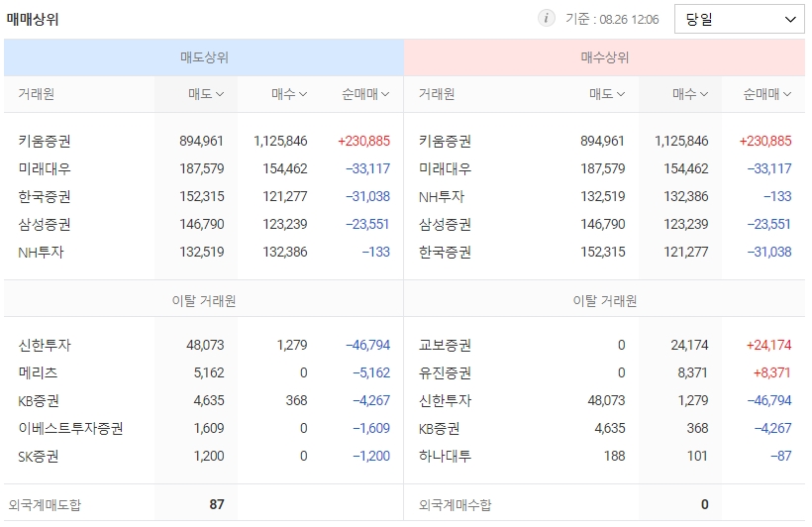The height and width of the screenshot is (527, 812).
Task: Click 매수상위 키움증권 net value +230,885
Action: (x=765, y=141)
